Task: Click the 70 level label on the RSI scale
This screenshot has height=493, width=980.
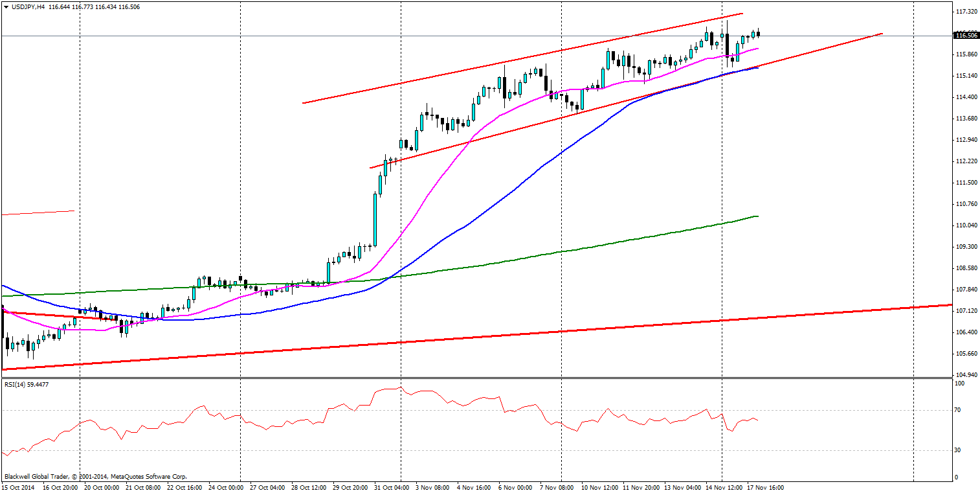Action: point(959,410)
